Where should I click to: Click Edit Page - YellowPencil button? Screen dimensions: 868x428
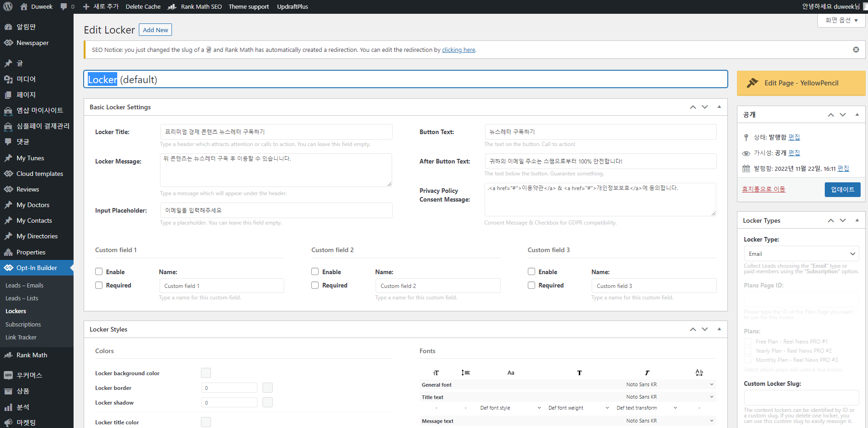[x=801, y=83]
